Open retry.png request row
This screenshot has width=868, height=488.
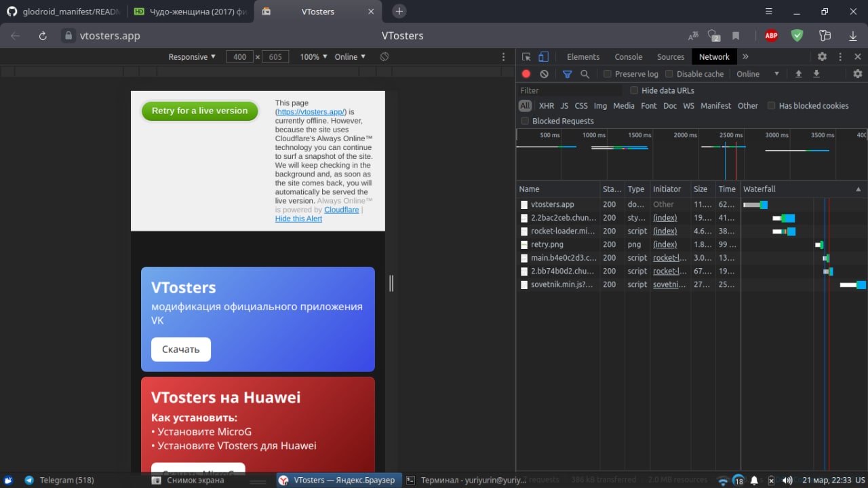pyautogui.click(x=692, y=244)
